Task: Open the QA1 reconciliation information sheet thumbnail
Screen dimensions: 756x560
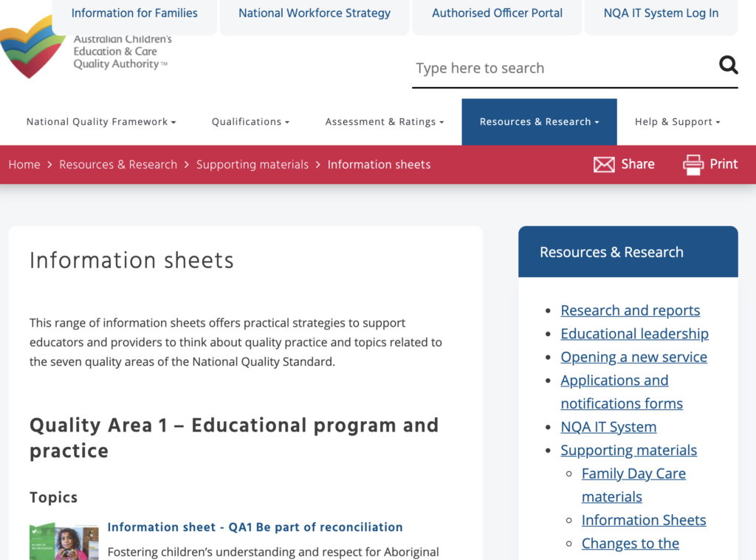Action: (x=63, y=541)
